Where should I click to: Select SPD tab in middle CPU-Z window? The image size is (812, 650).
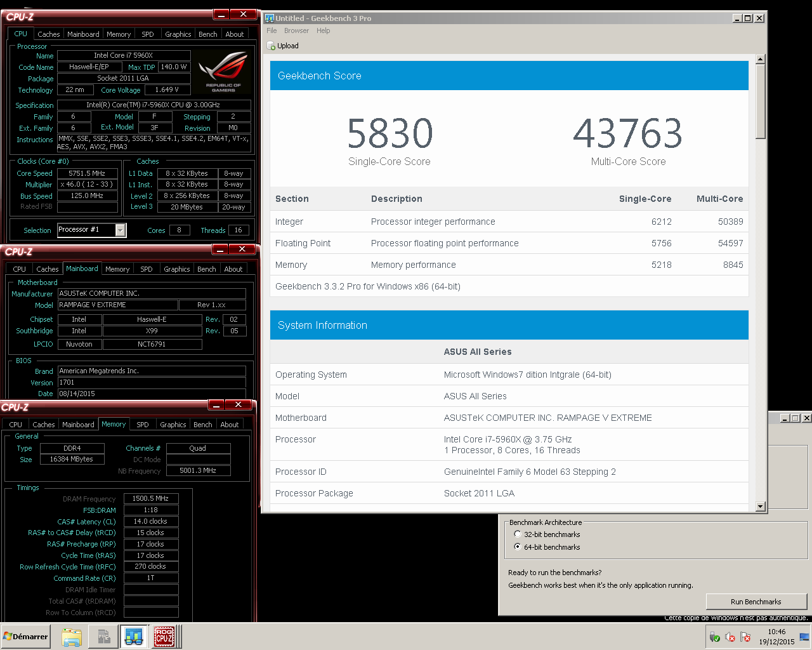click(147, 269)
